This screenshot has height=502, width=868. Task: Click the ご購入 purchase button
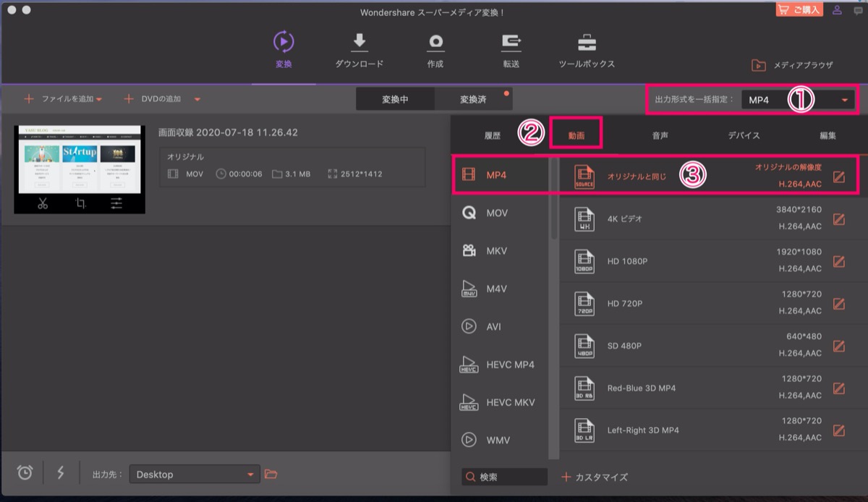click(801, 10)
